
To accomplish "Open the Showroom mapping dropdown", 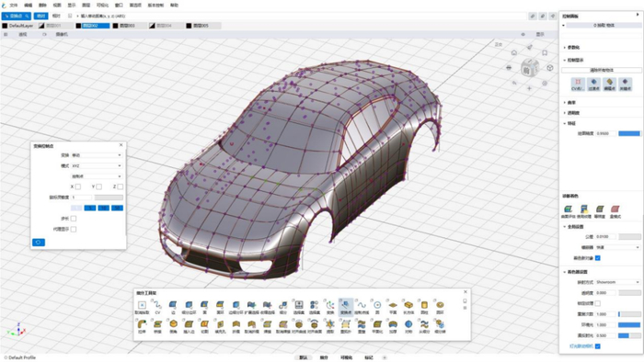I will point(617,282).
